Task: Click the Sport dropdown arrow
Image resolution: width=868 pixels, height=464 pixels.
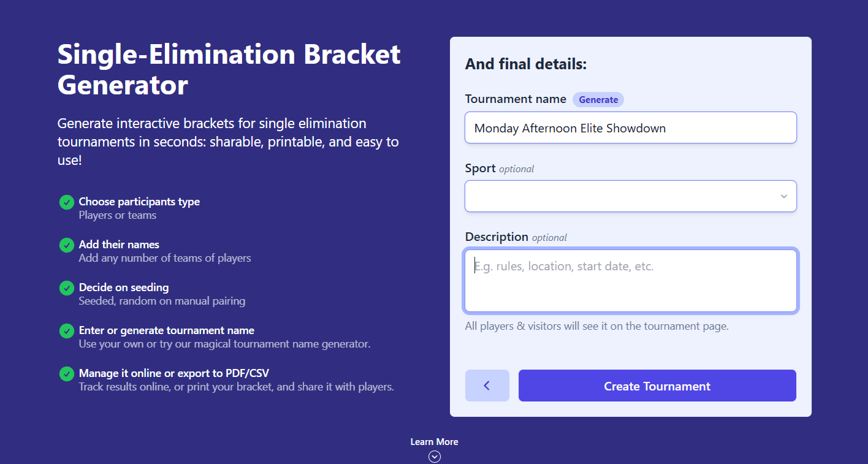Action: click(x=783, y=196)
